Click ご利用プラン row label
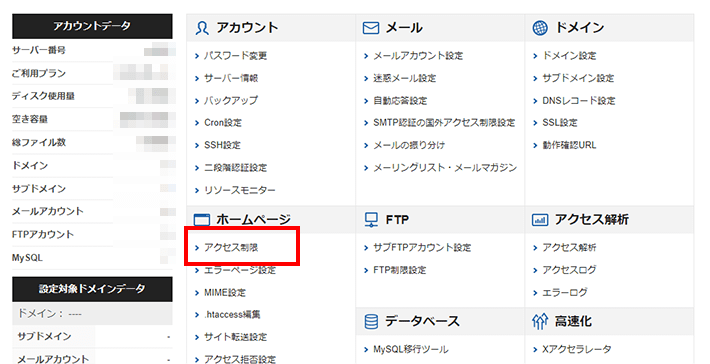This screenshot has width=710, height=364. 39,73
